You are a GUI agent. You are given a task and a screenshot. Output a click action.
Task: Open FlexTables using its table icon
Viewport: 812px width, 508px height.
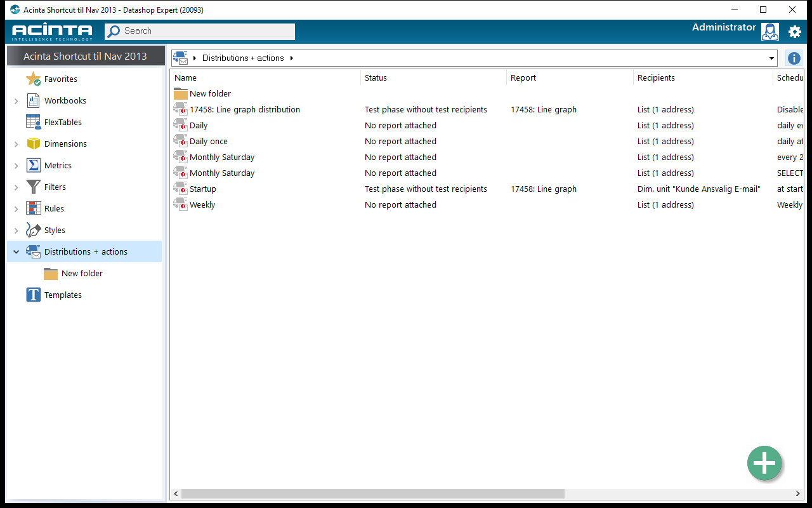click(x=33, y=123)
